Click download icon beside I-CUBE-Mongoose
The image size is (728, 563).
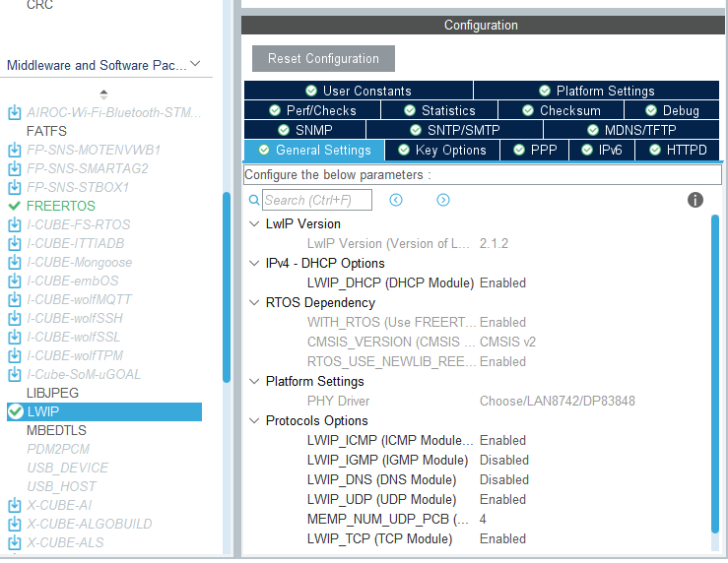point(15,262)
